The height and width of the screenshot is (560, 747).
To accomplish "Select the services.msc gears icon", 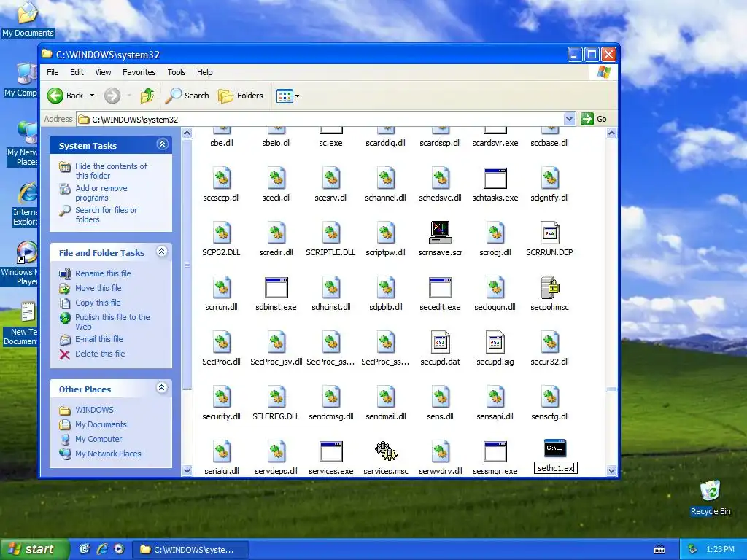I will [386, 451].
